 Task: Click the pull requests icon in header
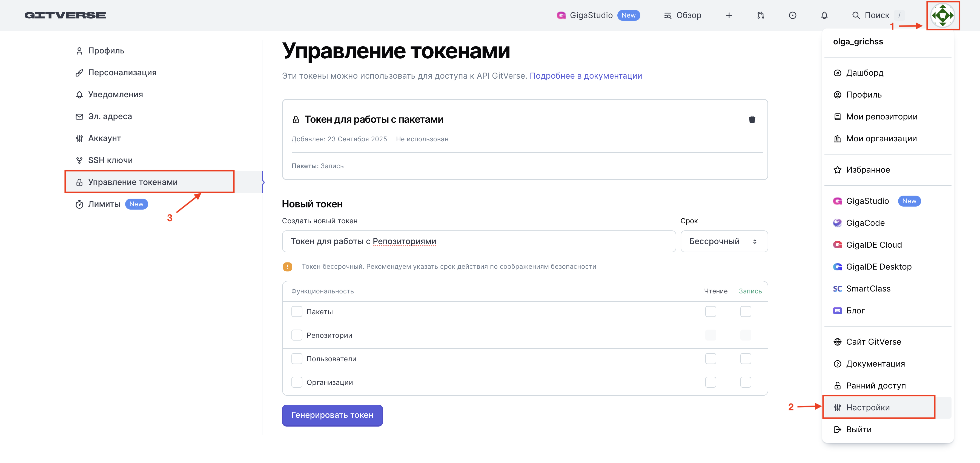tap(761, 15)
